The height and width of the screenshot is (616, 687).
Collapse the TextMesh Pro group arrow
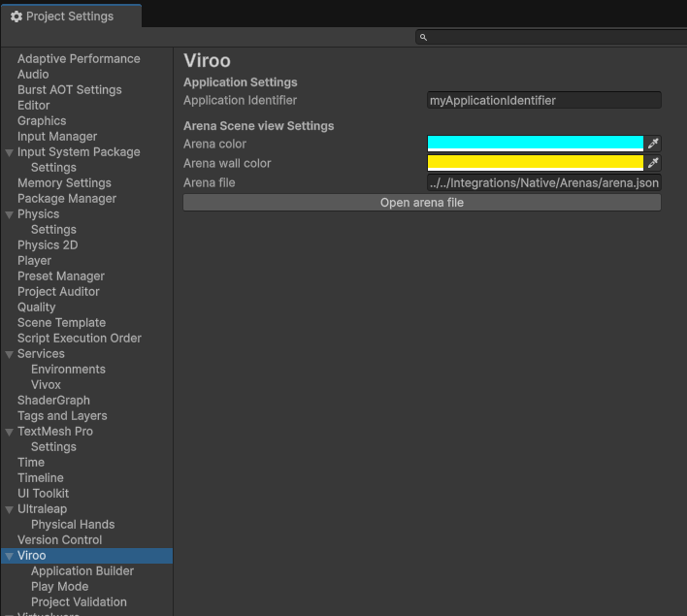coord(9,432)
